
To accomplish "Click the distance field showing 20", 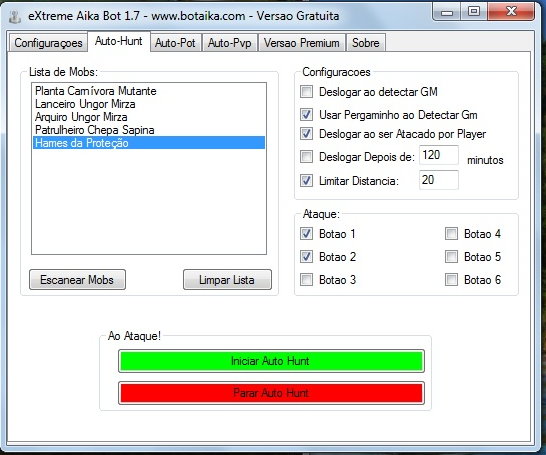I will tap(439, 180).
